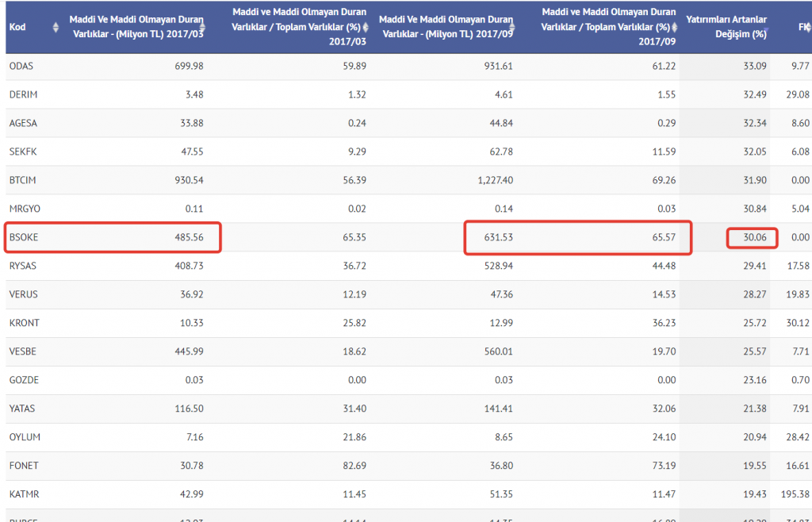This screenshot has height=522, width=812.
Task: Click sort arrows on Toplam Varlıklar (%) 2017/03 column
Action: (x=366, y=27)
